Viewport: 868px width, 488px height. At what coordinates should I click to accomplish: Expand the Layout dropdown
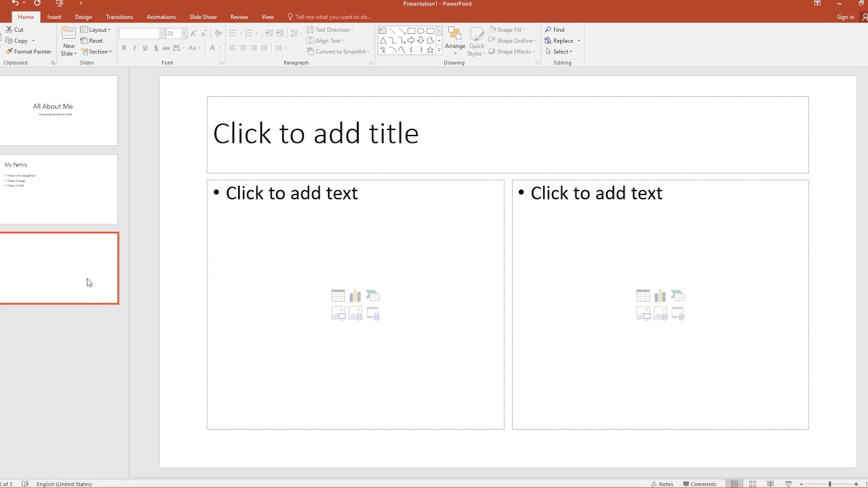95,30
